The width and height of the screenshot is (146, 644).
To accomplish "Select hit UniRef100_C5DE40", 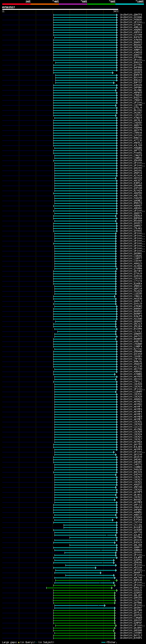I will click(131, 95).
